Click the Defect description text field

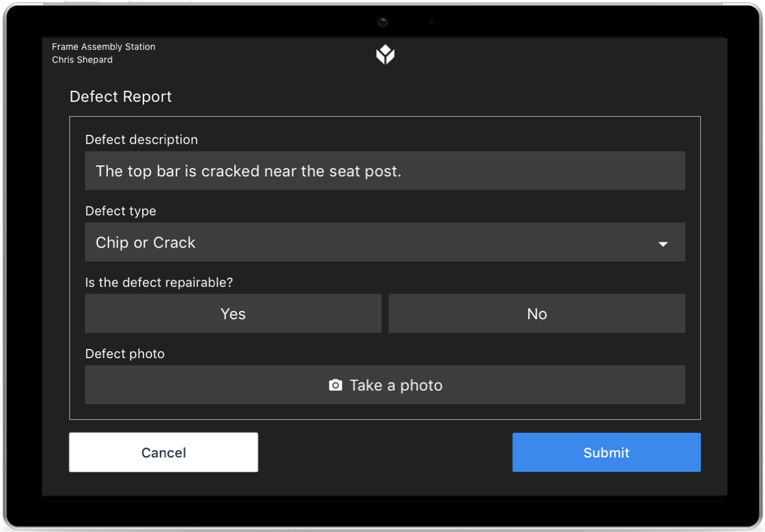point(385,171)
